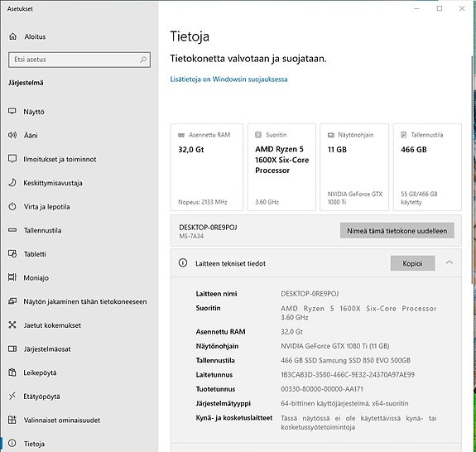The width and height of the screenshot is (476, 452).
Task: Click the search magnifier icon
Action: point(143,60)
